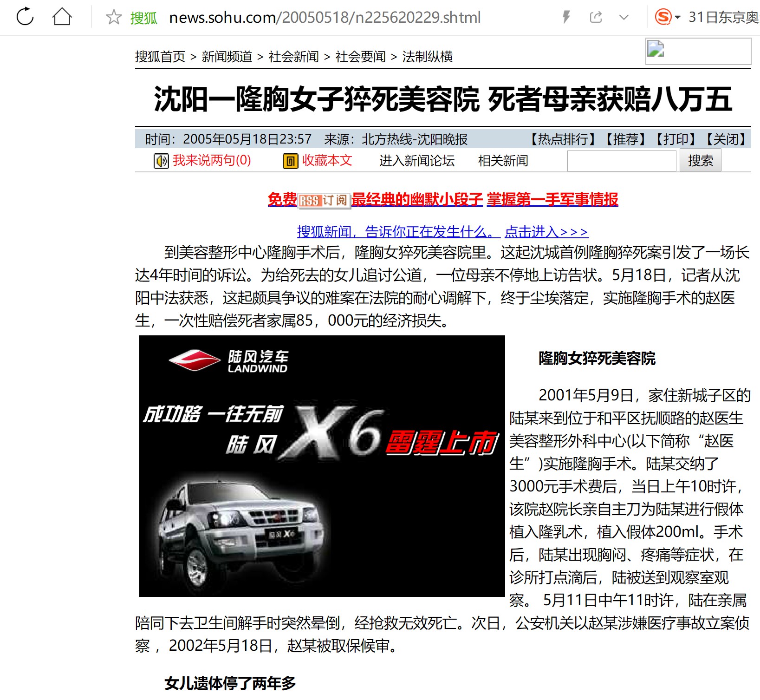This screenshot has width=760, height=700.
Task: Open 最经典的幽默小段子 link
Action: pos(417,199)
